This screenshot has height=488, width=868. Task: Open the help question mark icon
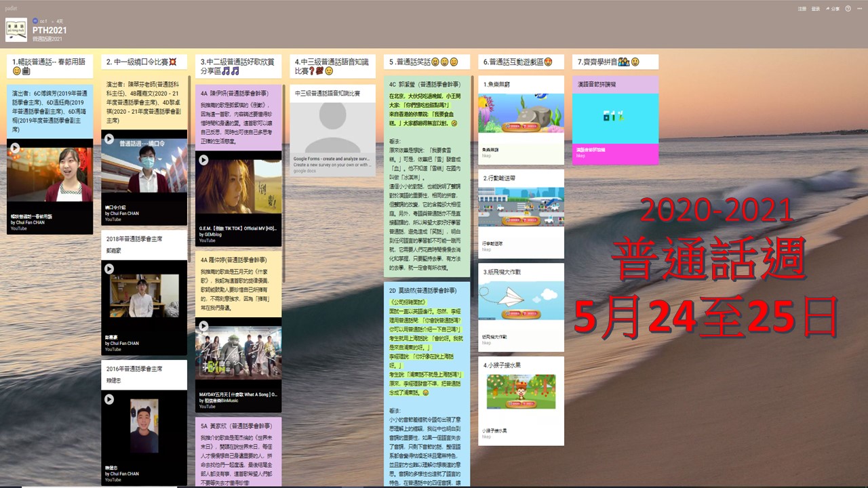tap(848, 9)
